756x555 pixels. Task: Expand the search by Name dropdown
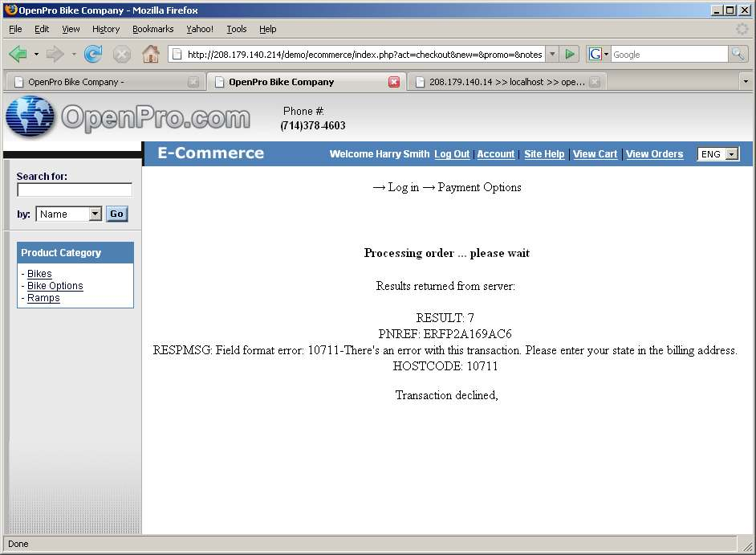[95, 214]
